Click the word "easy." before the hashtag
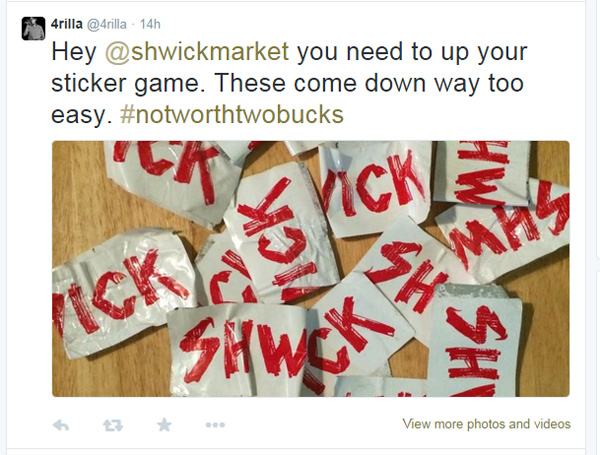Viewport: 600px width, 455px height. coord(82,114)
